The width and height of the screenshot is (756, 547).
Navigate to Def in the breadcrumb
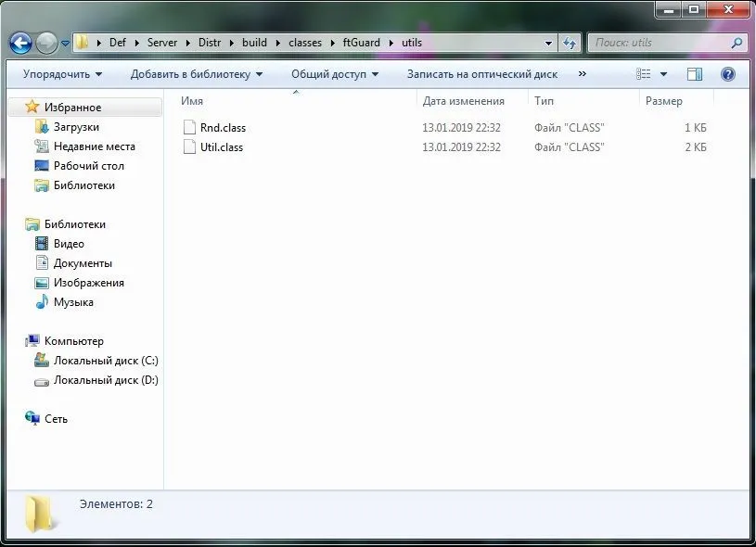[118, 43]
